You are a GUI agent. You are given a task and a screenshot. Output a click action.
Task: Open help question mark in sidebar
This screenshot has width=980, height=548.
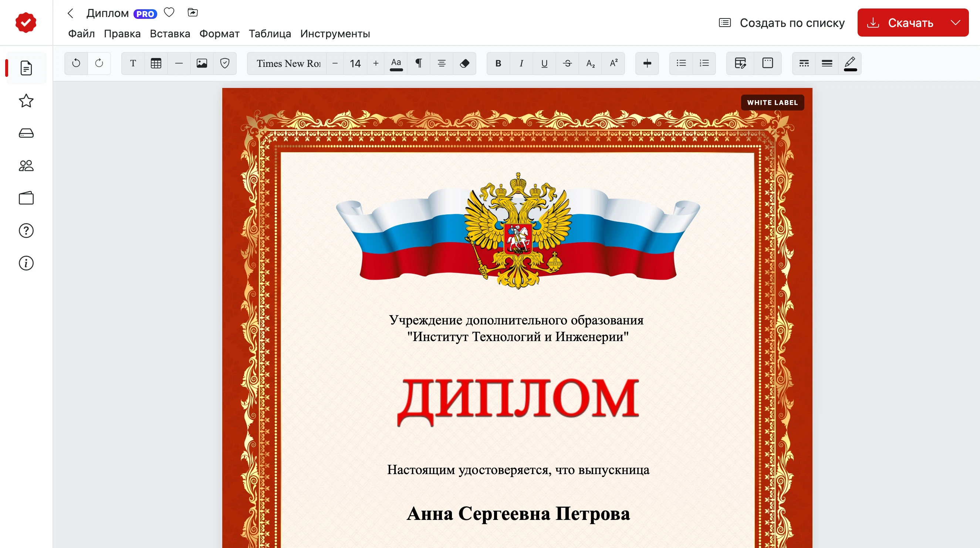tap(26, 231)
